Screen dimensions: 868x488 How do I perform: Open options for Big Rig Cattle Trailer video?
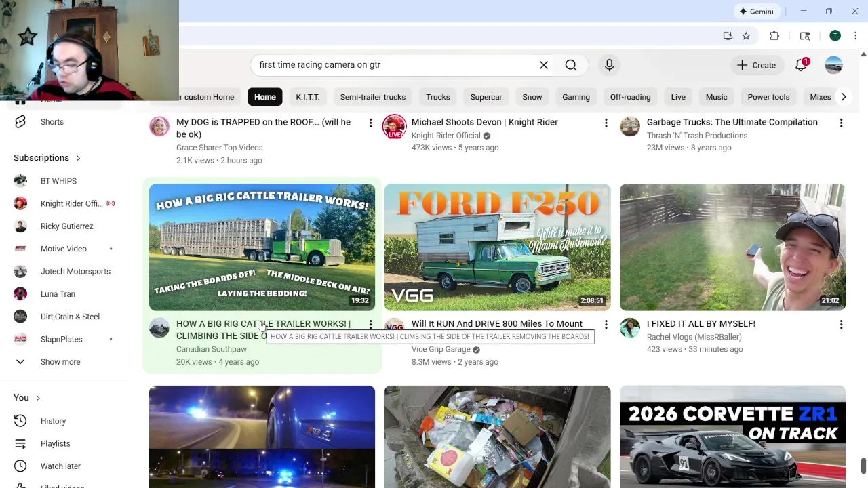pos(370,325)
